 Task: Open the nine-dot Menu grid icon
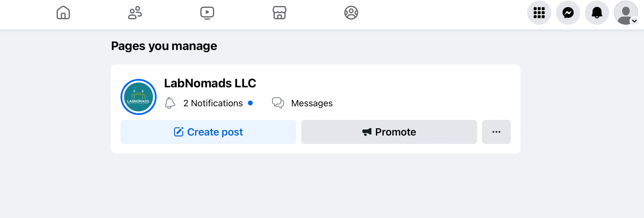coord(539,13)
